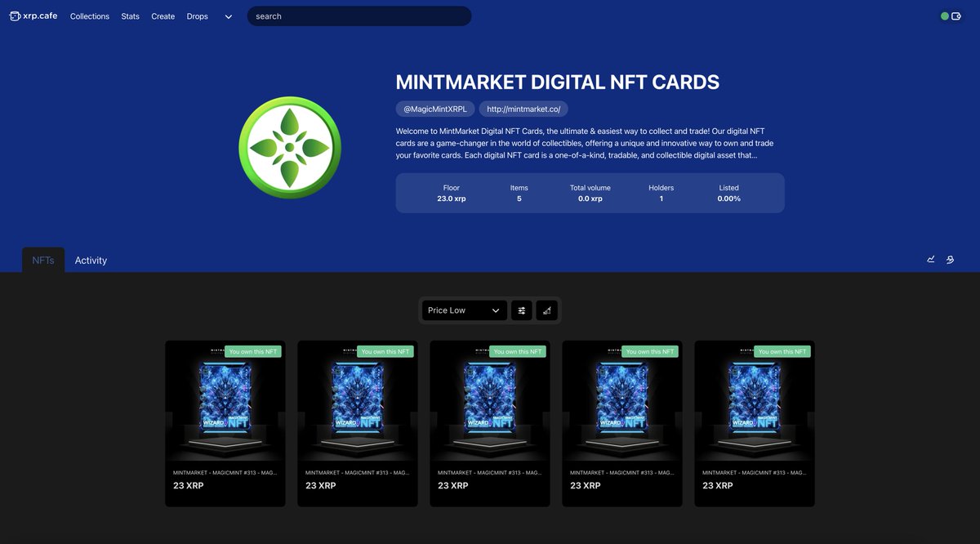Click the green connection status dot
The height and width of the screenshot is (544, 980).
[945, 16]
